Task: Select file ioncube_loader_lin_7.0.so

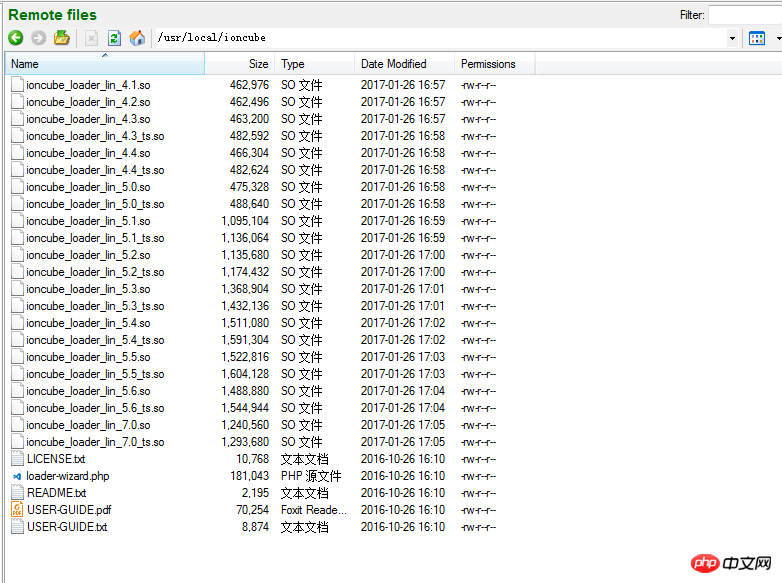Action: pyautogui.click(x=88, y=425)
